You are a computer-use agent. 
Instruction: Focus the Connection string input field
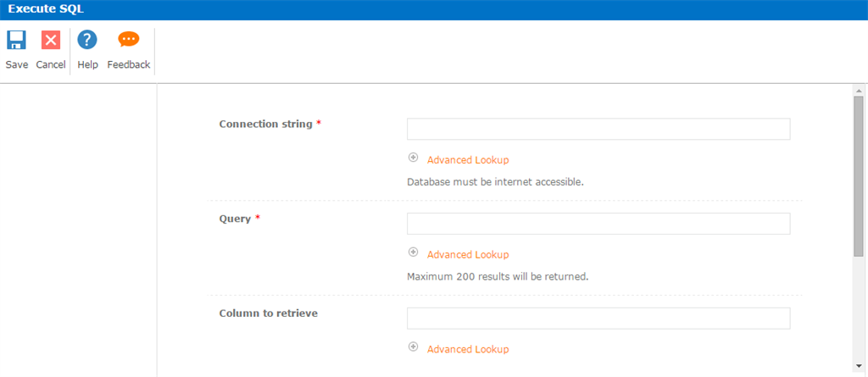598,129
